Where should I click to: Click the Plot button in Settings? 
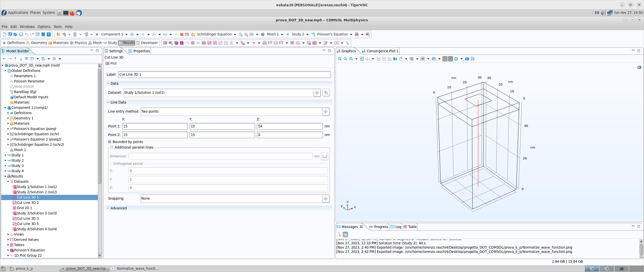(111, 63)
